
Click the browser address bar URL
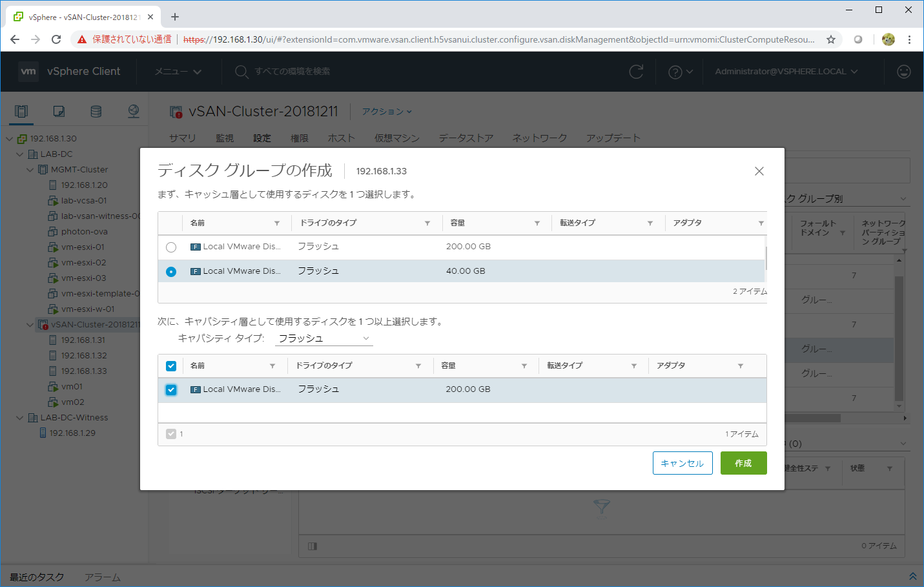[498, 39]
